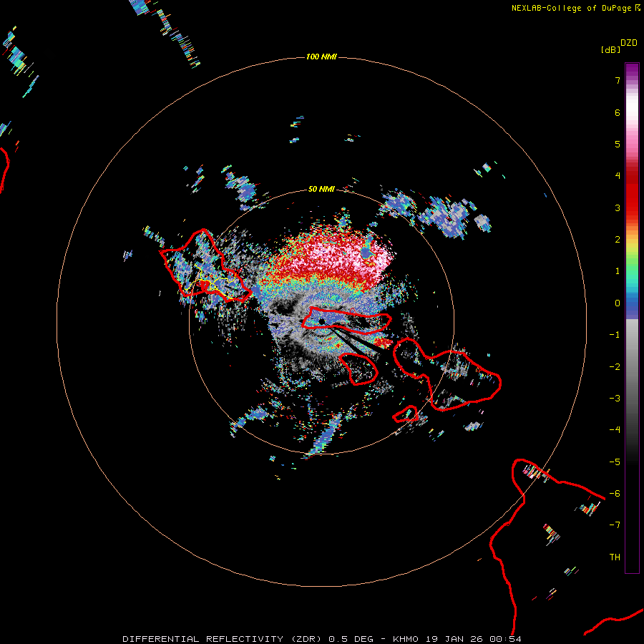This screenshot has width=644, height=644.
Task: Click the 0 value on the legend
Action: click(618, 303)
